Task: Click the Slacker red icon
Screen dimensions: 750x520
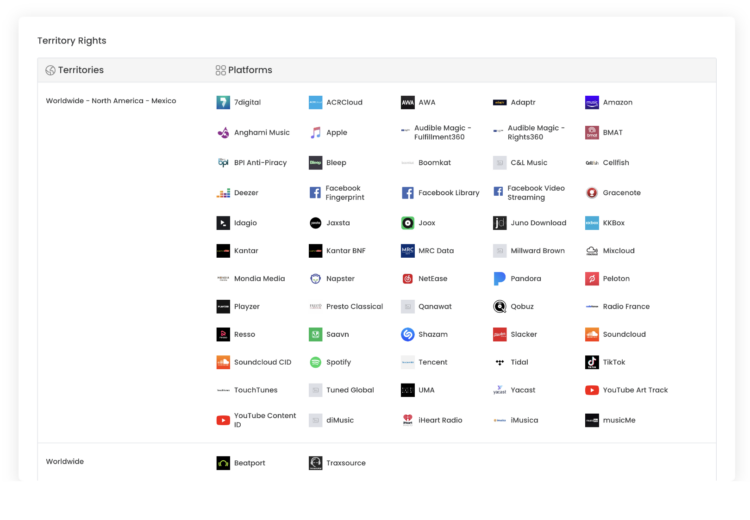Action: point(500,334)
